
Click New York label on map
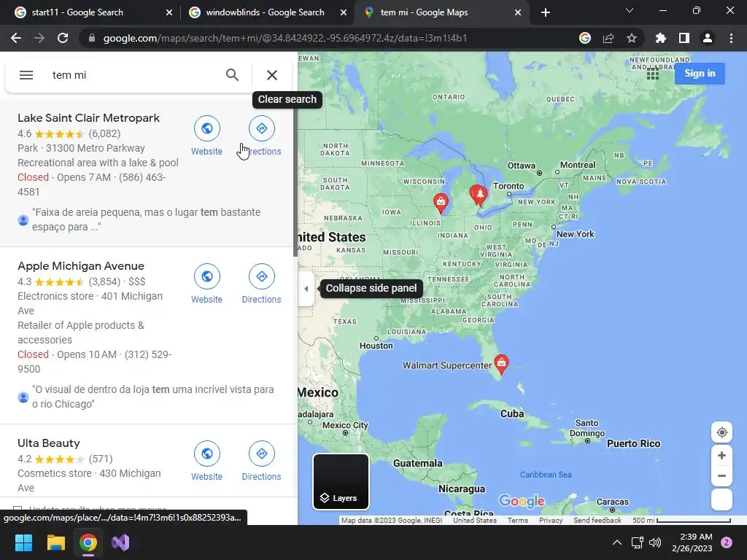pyautogui.click(x=575, y=234)
